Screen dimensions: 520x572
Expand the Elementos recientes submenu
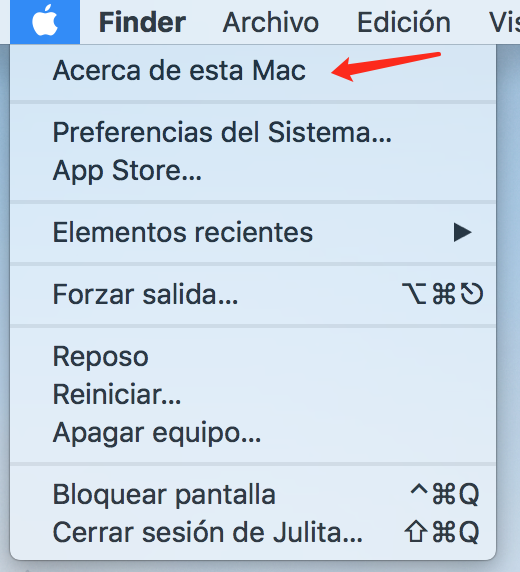point(253,232)
